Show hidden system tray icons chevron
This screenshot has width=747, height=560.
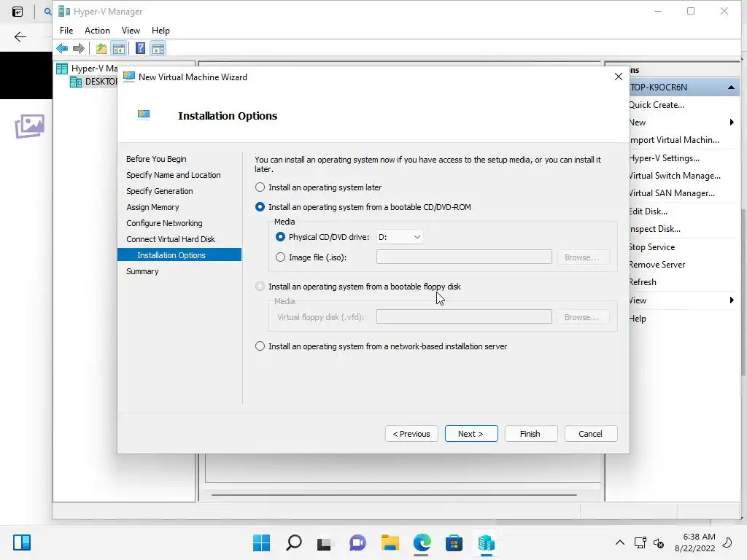(620, 542)
